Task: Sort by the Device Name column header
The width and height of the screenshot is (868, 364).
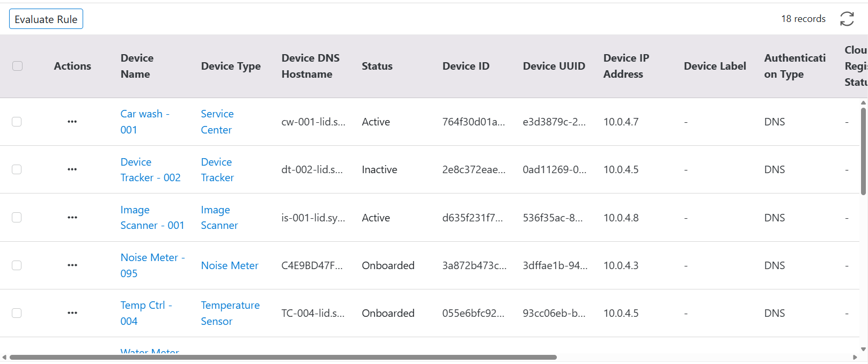Action: click(x=137, y=66)
